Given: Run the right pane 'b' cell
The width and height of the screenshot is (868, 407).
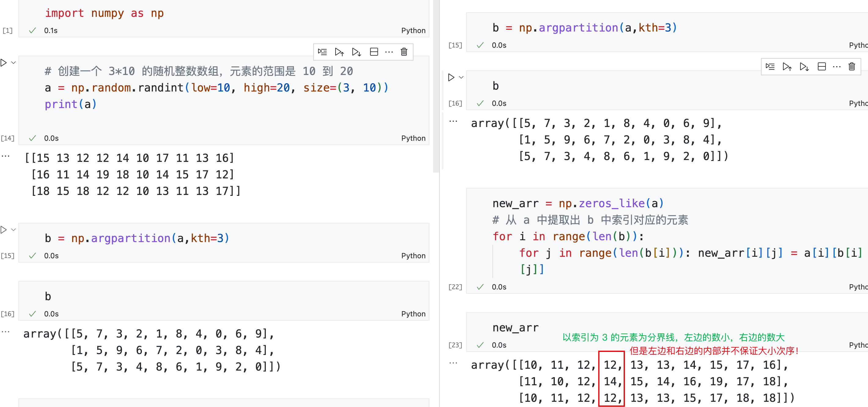Looking at the screenshot, I should point(451,77).
